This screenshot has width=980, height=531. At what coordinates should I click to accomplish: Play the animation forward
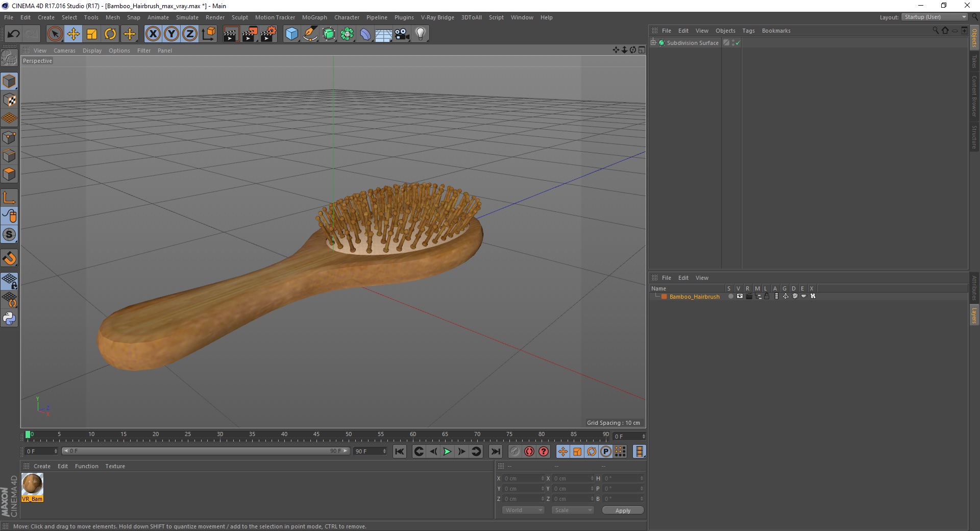447,451
